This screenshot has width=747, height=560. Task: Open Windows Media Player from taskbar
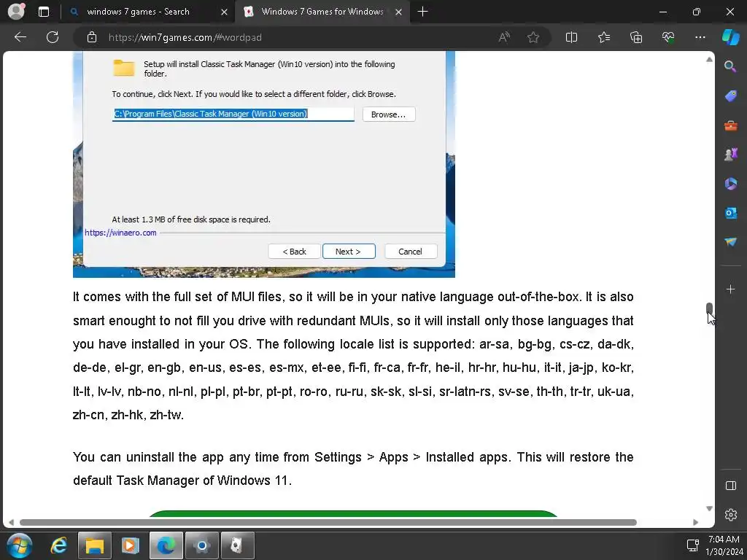click(x=130, y=545)
